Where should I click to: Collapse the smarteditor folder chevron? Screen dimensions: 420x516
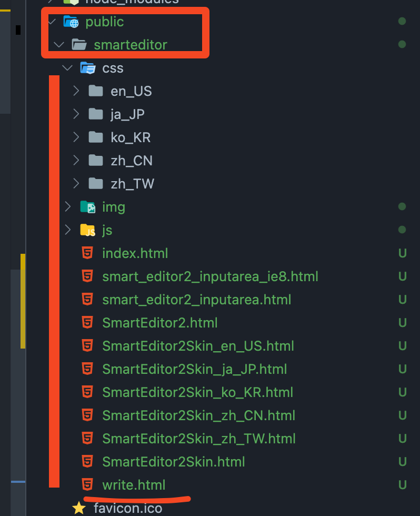(58, 45)
